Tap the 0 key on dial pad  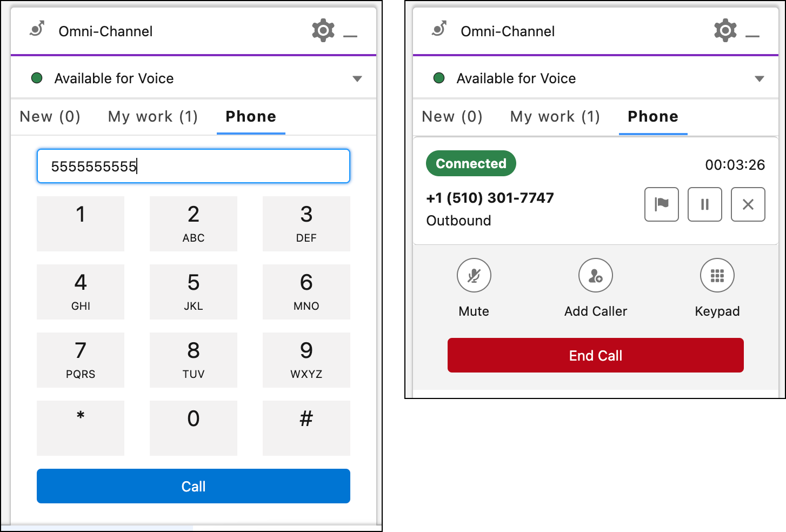(194, 428)
